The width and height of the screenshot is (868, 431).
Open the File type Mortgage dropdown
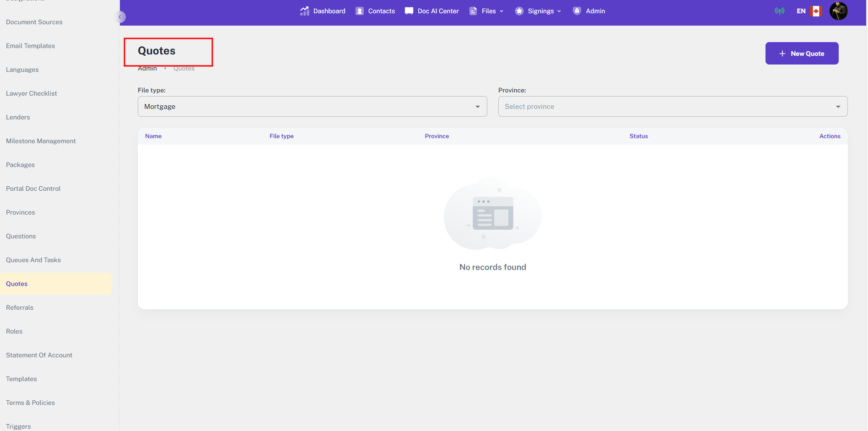313,107
